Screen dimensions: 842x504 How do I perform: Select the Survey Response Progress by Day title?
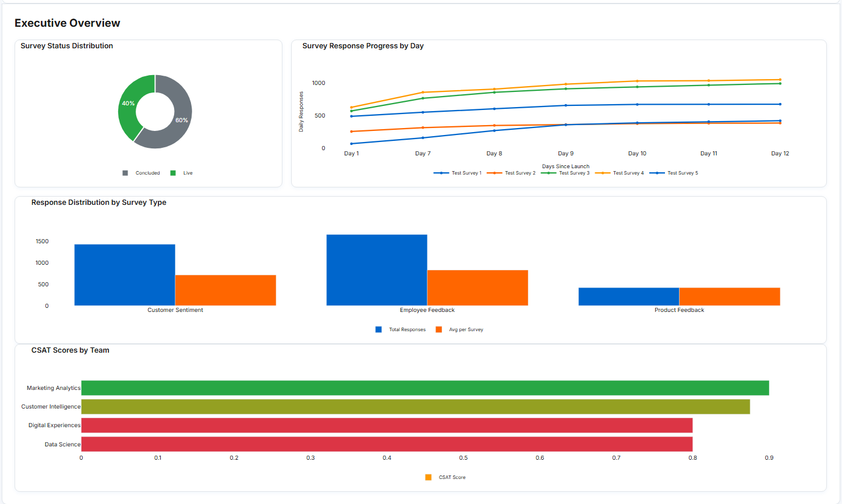click(363, 46)
